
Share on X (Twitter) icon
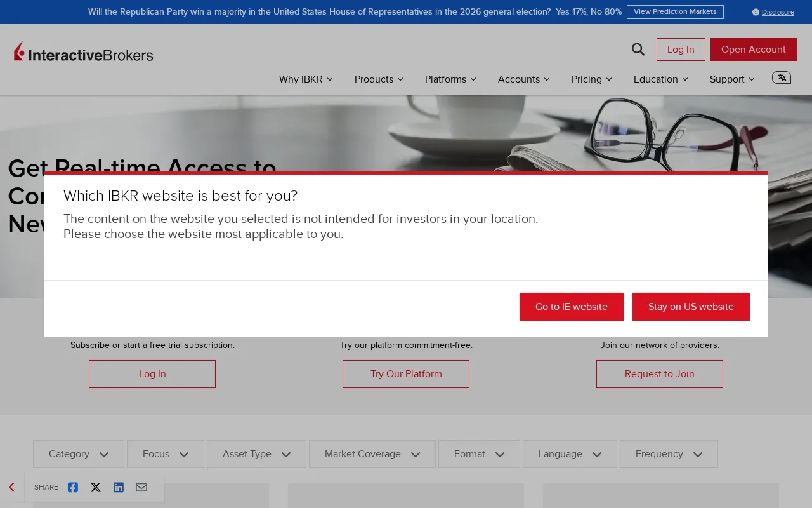pos(96,487)
